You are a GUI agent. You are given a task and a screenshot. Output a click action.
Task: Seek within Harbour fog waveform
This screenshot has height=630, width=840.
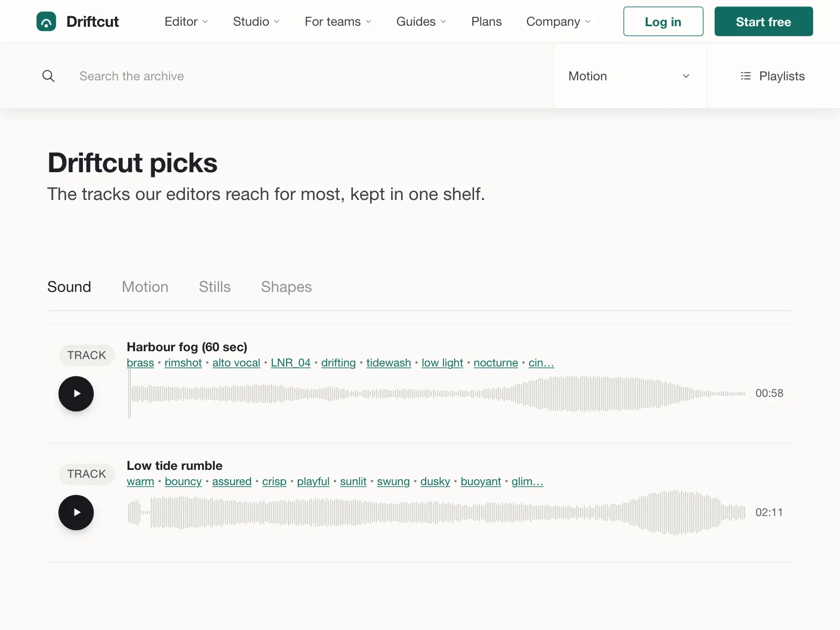[x=436, y=394]
